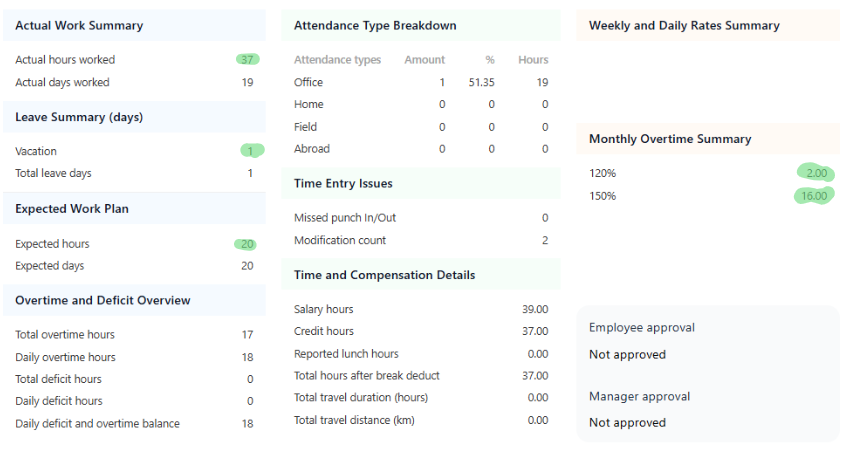Select the Office attendance type row
The width and height of the screenshot is (850, 454).
(x=309, y=82)
